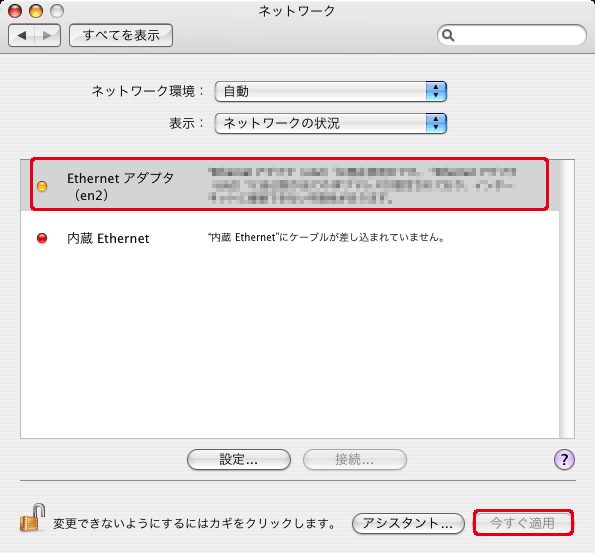Select the Ethernet アダプタ (en2) row
The image size is (595, 553).
click(290, 184)
